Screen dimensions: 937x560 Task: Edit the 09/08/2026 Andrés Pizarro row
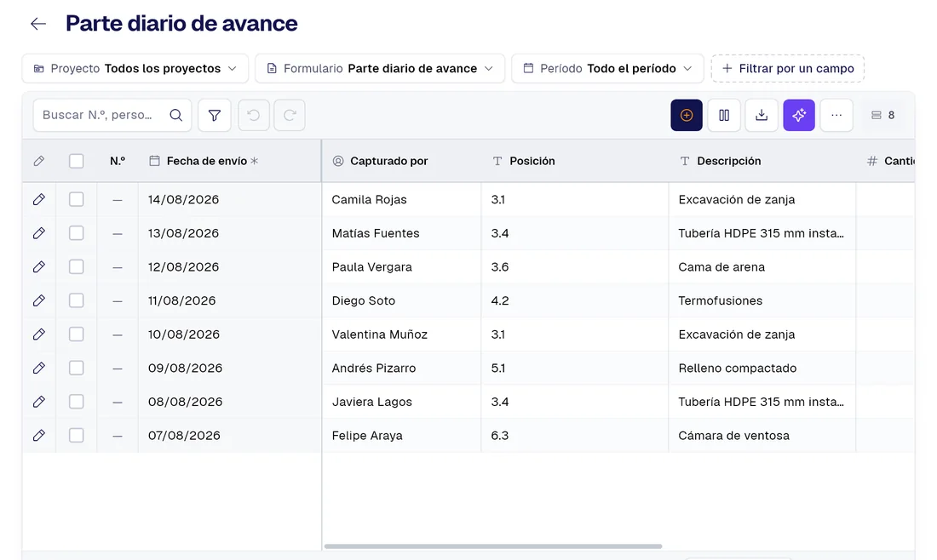(39, 369)
